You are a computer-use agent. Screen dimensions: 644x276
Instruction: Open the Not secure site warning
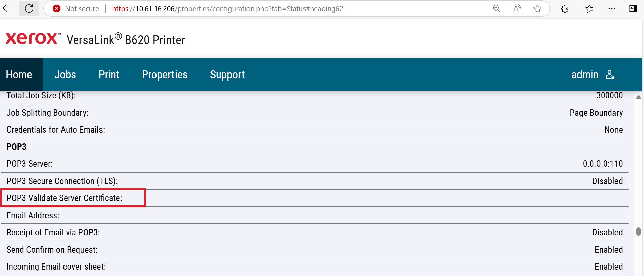tap(76, 9)
